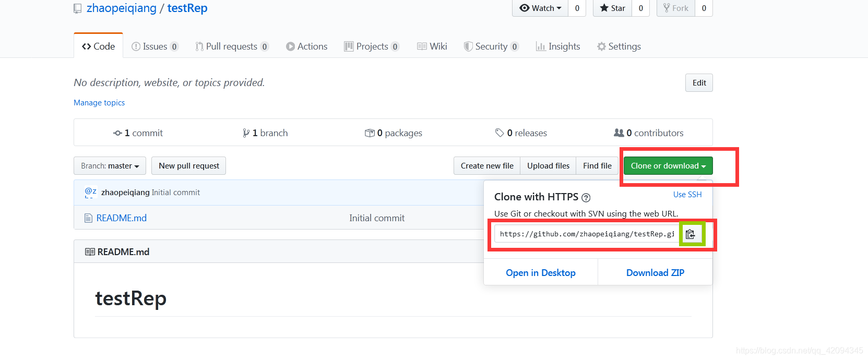The height and width of the screenshot is (360, 868).
Task: Click the package icon beside 0 packages
Action: [x=370, y=133]
